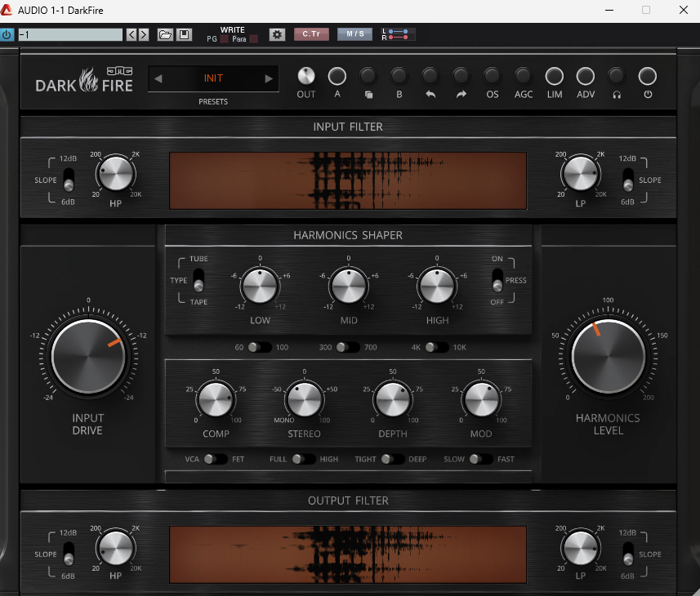Go to previous host preset arrow

click(x=132, y=34)
